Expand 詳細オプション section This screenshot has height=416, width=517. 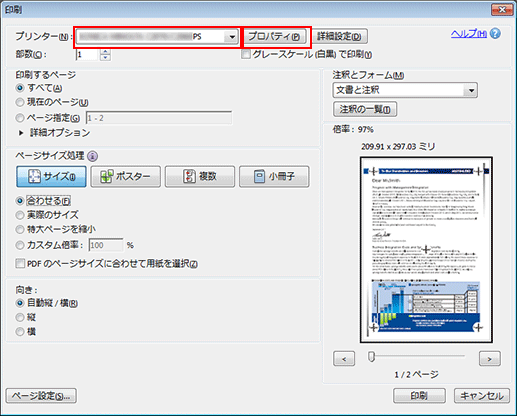(x=21, y=133)
